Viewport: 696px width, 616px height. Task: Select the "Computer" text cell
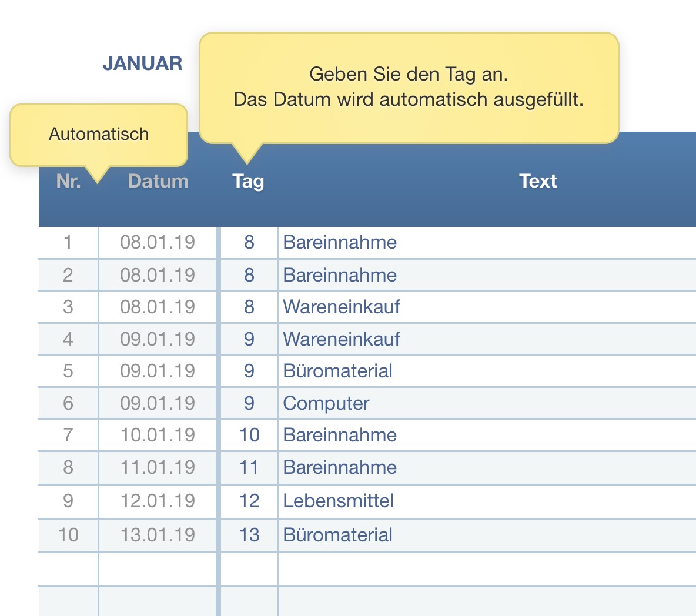pos(326,403)
